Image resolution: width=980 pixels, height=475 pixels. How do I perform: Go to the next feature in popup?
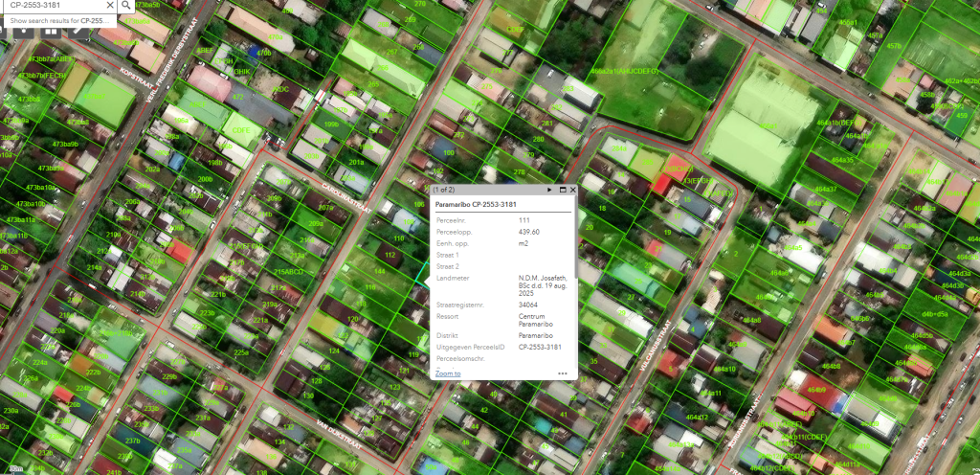click(x=549, y=190)
